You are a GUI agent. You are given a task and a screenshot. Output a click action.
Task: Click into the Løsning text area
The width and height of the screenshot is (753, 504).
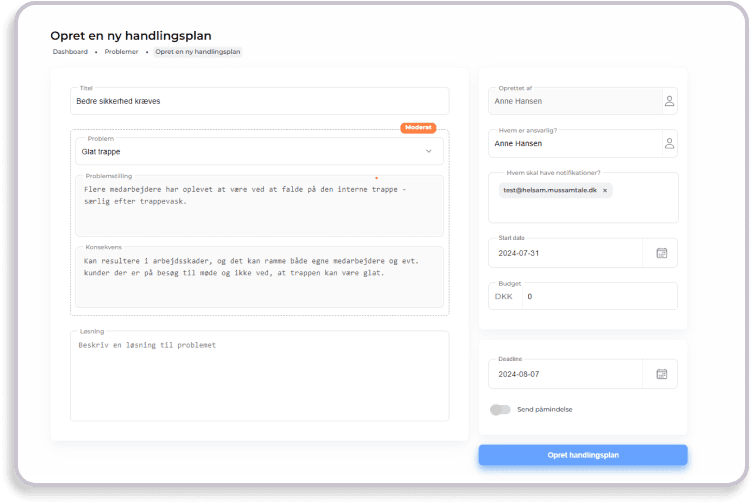(x=260, y=380)
